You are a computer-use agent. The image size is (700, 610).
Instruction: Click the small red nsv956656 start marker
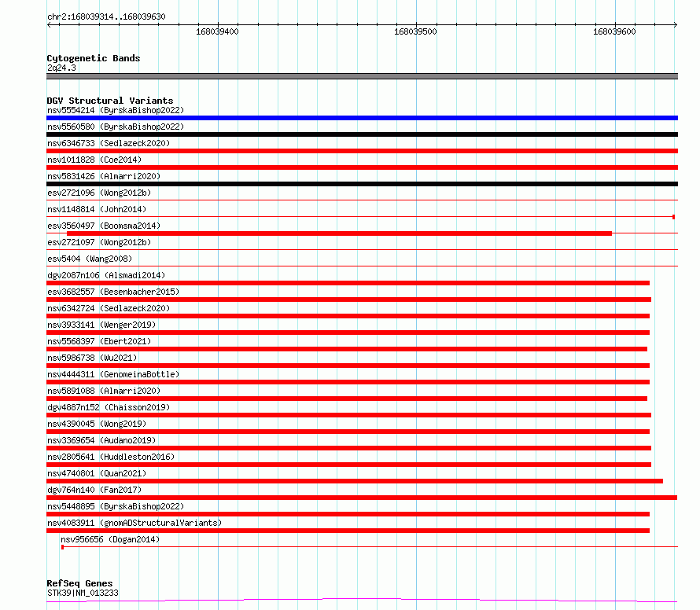point(62,547)
